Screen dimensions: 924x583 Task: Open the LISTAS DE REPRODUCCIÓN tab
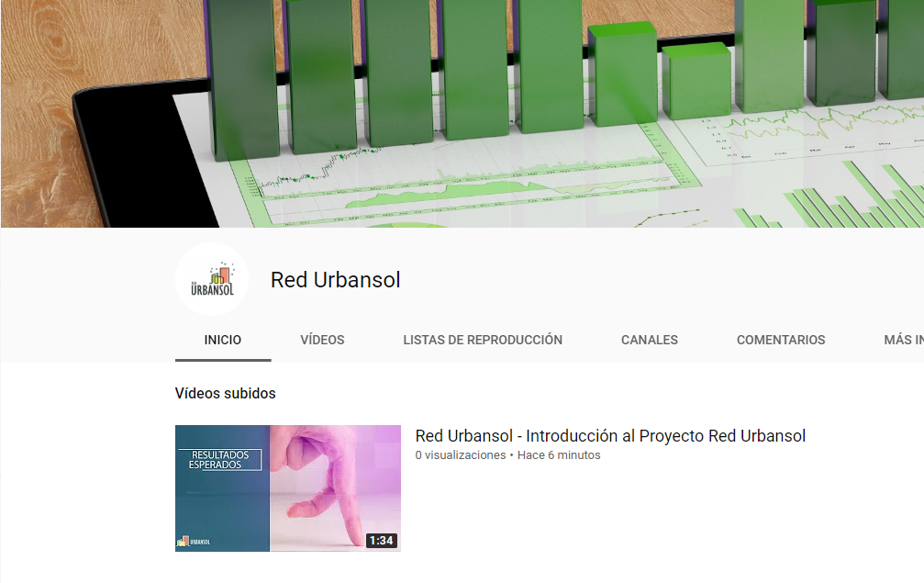coord(483,340)
